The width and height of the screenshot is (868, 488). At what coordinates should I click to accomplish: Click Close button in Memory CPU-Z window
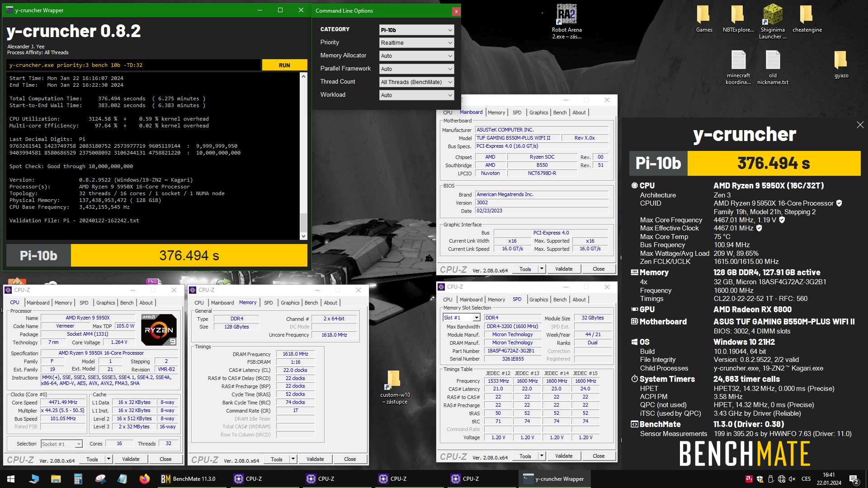[350, 459]
